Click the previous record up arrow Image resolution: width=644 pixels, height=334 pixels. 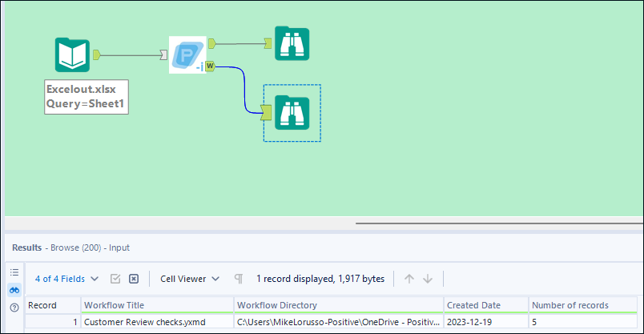point(409,279)
